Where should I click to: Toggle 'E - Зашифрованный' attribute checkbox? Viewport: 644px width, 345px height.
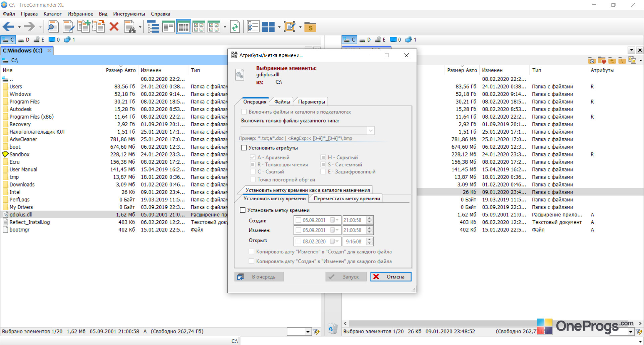point(323,171)
